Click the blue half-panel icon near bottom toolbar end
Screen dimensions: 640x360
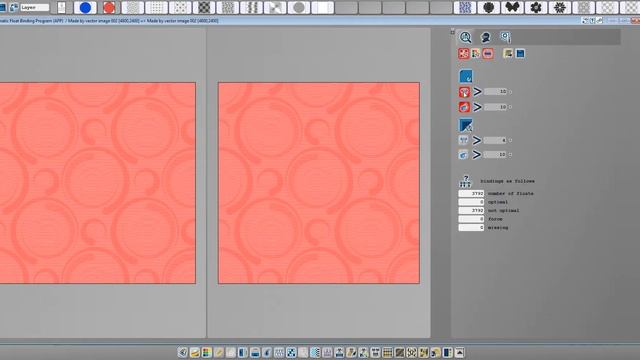tap(448, 352)
